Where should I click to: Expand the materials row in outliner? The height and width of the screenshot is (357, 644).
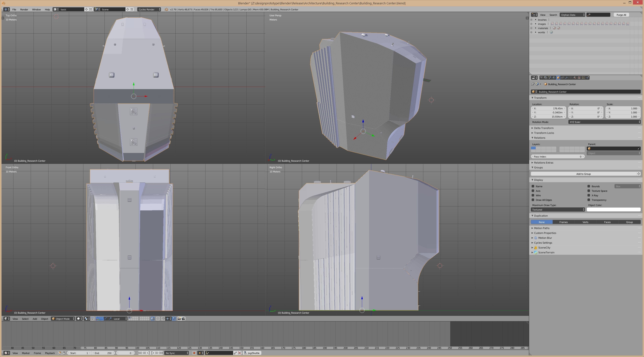click(531, 28)
